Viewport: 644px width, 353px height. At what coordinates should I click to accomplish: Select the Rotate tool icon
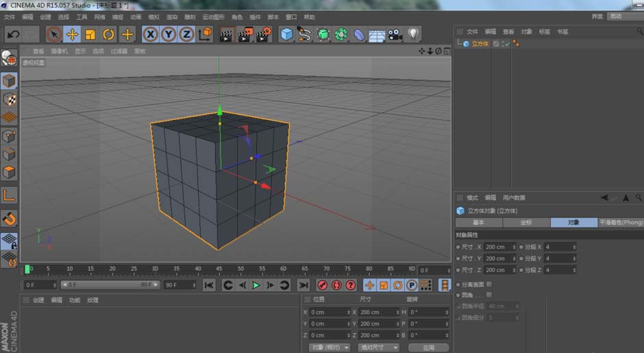108,34
